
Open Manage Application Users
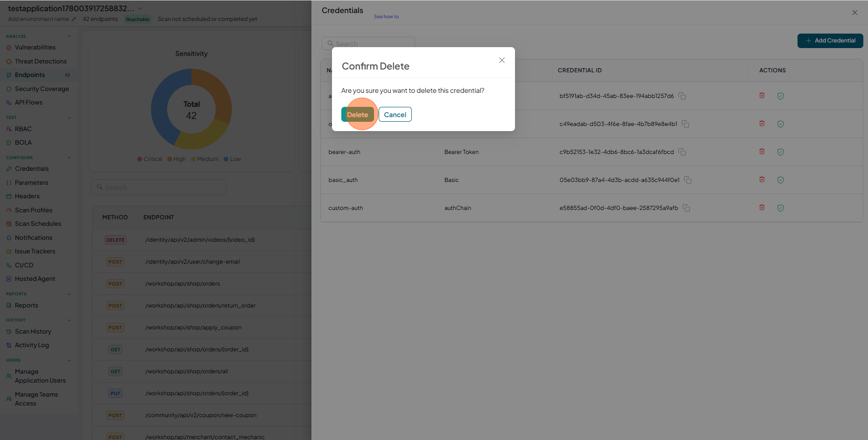[40, 376]
